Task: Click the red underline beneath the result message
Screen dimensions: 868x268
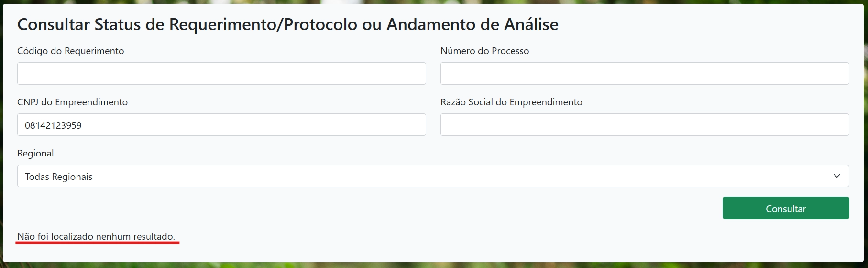Action: click(x=97, y=243)
